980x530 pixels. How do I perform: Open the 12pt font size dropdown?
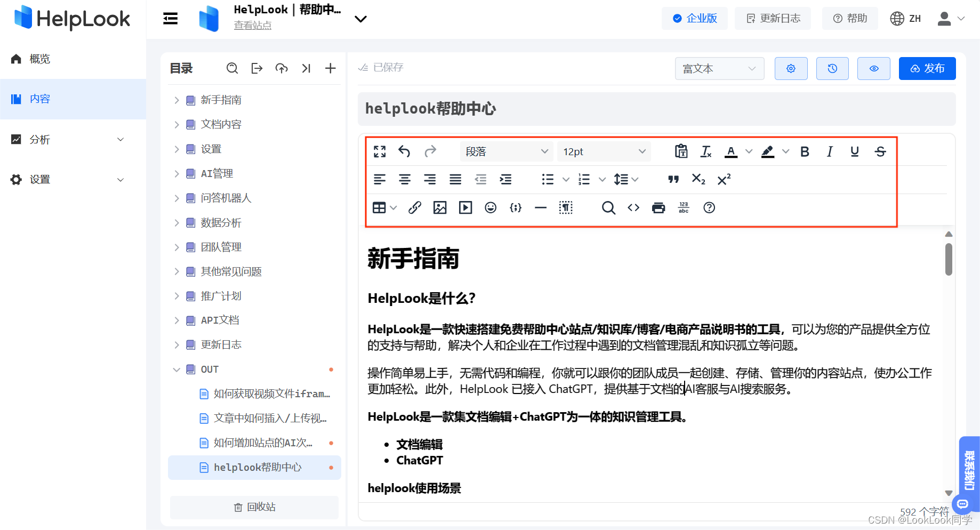click(603, 151)
